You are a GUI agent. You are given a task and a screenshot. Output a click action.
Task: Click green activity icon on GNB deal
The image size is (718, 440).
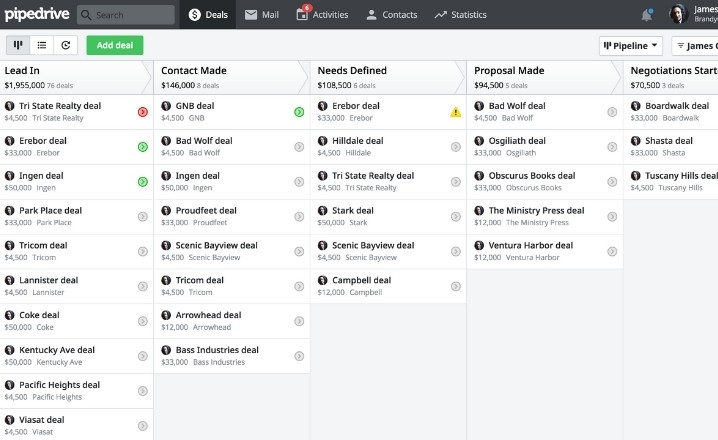(x=299, y=112)
